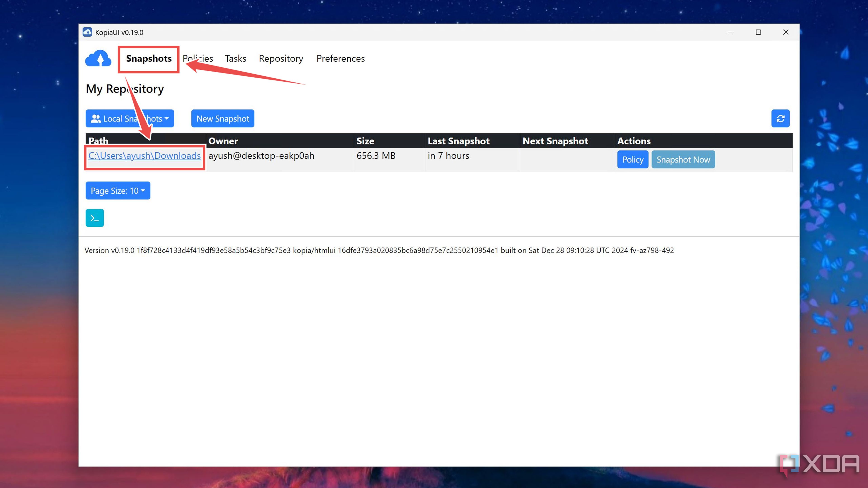The width and height of the screenshot is (868, 488).
Task: Go to the Repository tab
Action: pyautogui.click(x=281, y=59)
